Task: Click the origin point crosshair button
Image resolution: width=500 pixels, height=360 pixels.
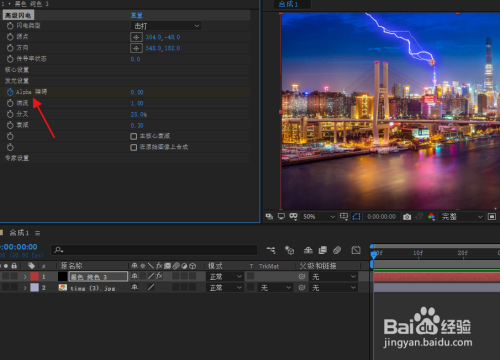Action: click(136, 37)
